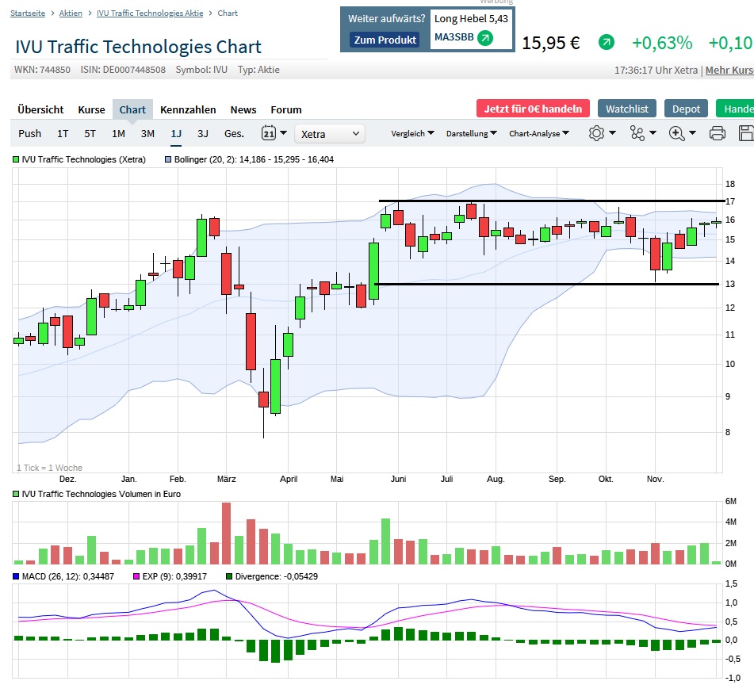The image size is (754, 700).
Task: Select 3J time range
Action: pyautogui.click(x=203, y=134)
